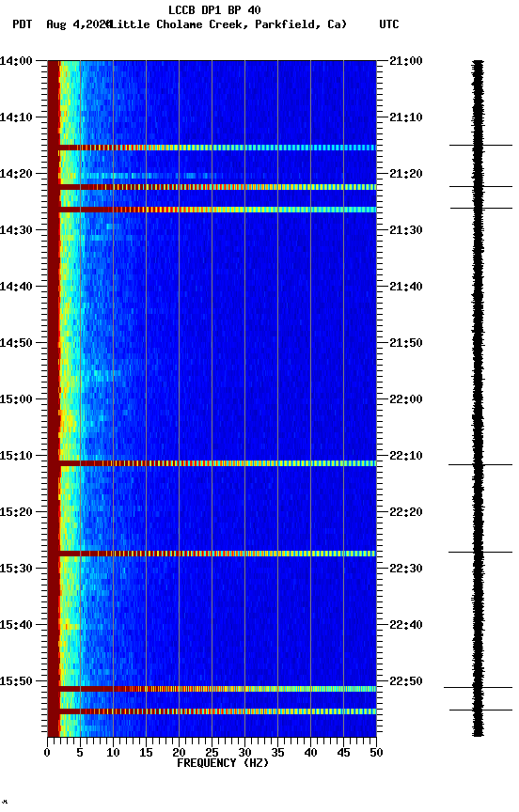Click the 21:20 UTC time label
519x812 pixels.
406,174
